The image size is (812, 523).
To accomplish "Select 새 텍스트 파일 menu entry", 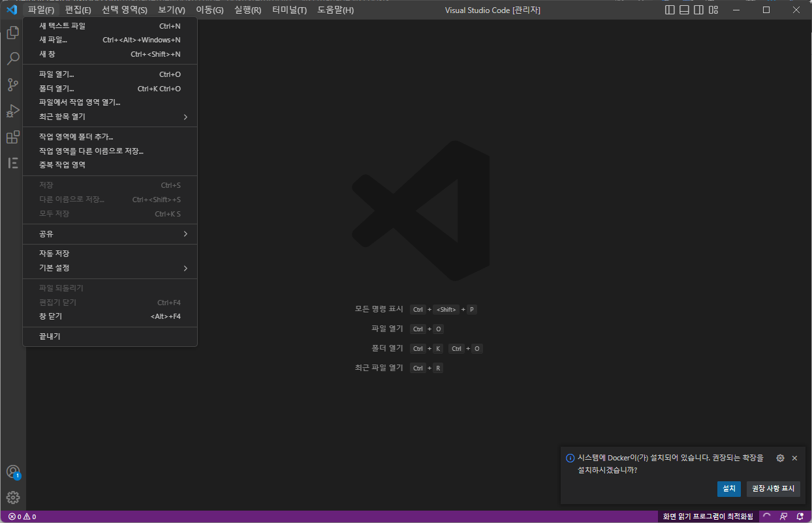I will [x=110, y=26].
